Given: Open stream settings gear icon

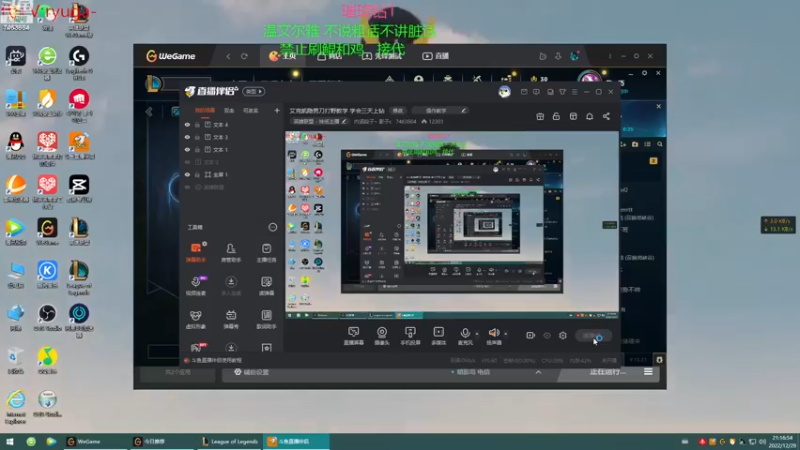Looking at the screenshot, I should (563, 335).
